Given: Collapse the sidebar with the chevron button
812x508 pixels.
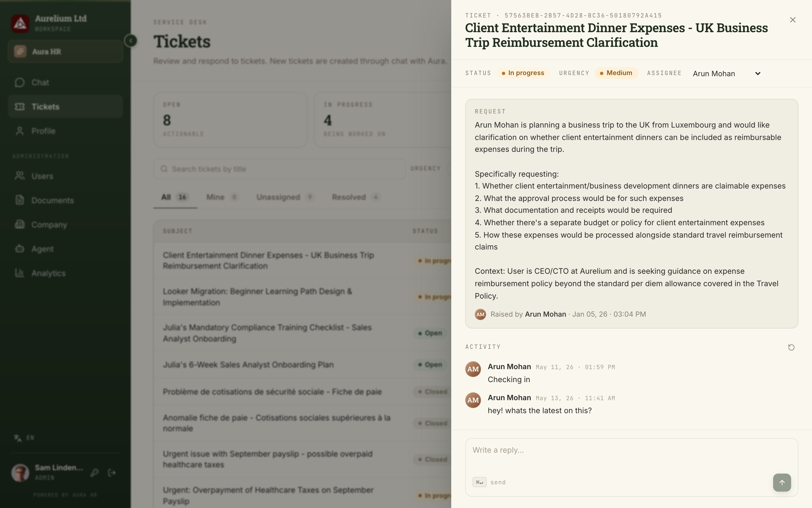Looking at the screenshot, I should tap(131, 41).
